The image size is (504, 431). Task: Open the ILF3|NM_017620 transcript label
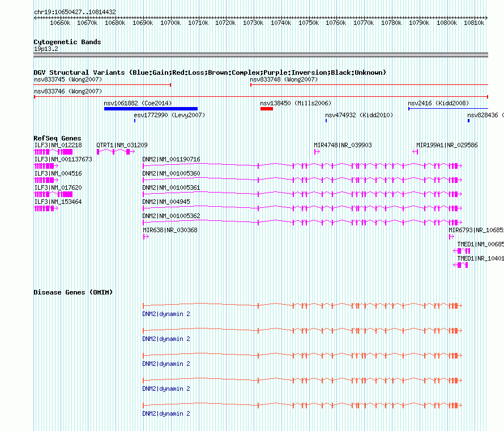pyautogui.click(x=58, y=187)
